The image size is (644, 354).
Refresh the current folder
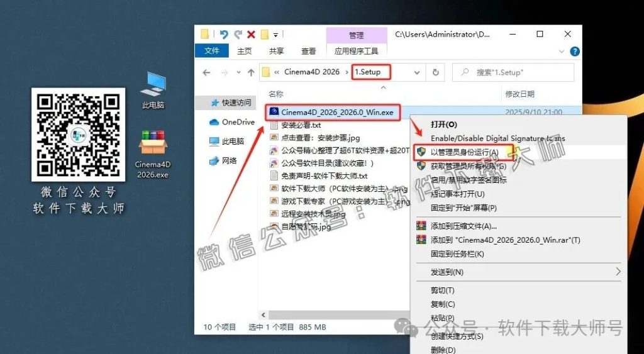click(x=435, y=73)
